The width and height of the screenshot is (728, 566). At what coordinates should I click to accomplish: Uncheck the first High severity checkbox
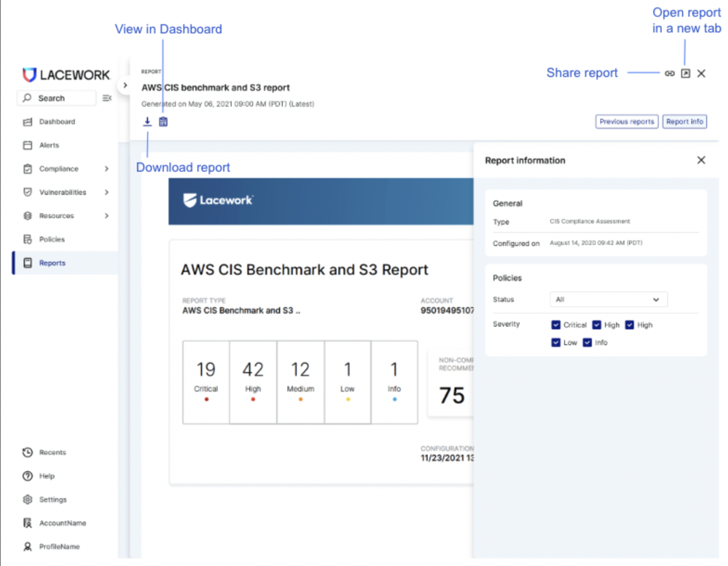click(597, 325)
